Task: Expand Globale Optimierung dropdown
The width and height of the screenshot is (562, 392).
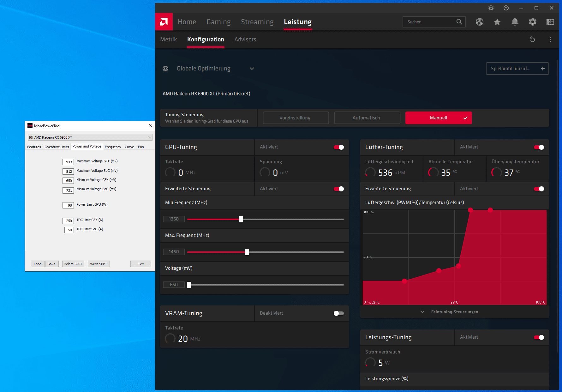Action: click(x=252, y=69)
